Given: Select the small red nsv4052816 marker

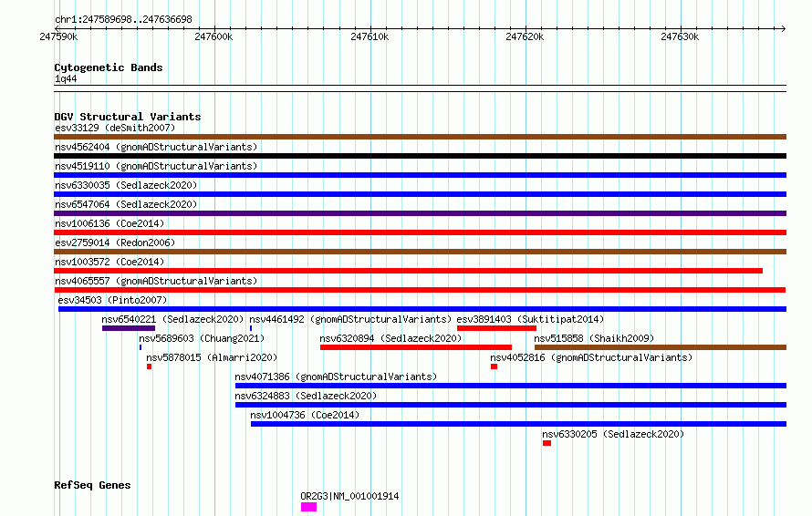Looking at the screenshot, I should point(494,366).
